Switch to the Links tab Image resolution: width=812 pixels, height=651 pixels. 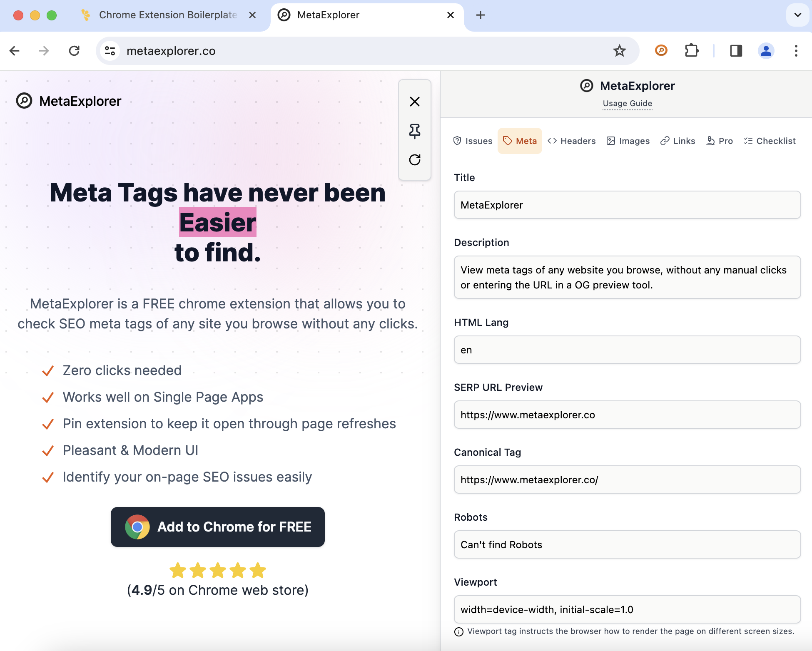[x=677, y=141]
